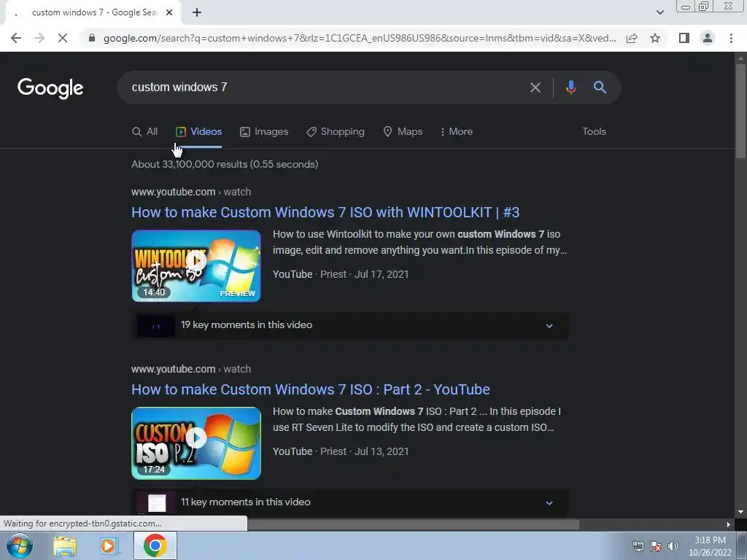The width and height of the screenshot is (747, 560).
Task: Clear the search box with X icon
Action: pyautogui.click(x=535, y=87)
